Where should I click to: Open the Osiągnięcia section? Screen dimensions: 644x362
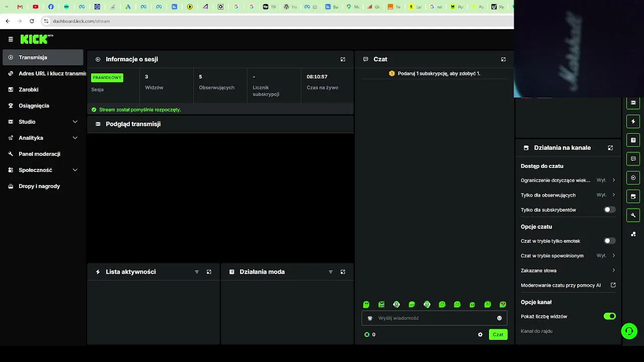pos(43,106)
